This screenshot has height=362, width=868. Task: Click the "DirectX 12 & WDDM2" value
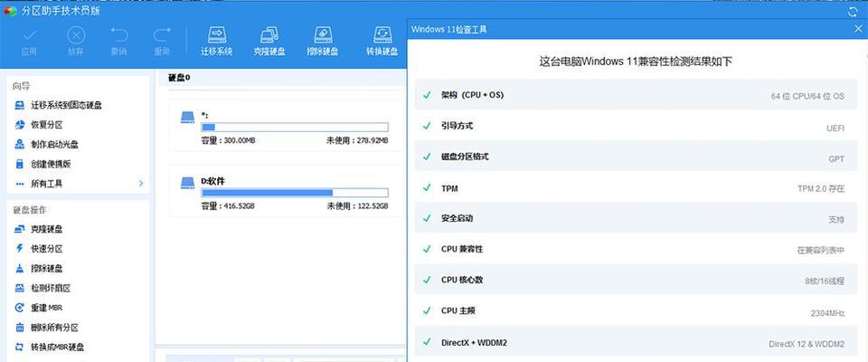tap(807, 344)
